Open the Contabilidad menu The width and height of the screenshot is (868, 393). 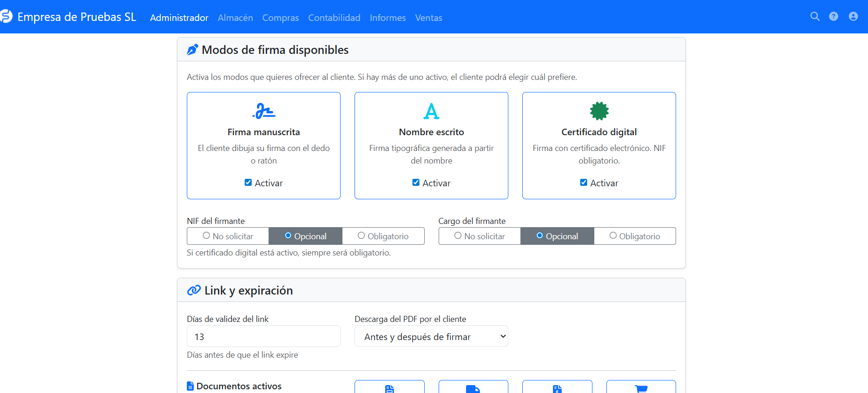[334, 18]
